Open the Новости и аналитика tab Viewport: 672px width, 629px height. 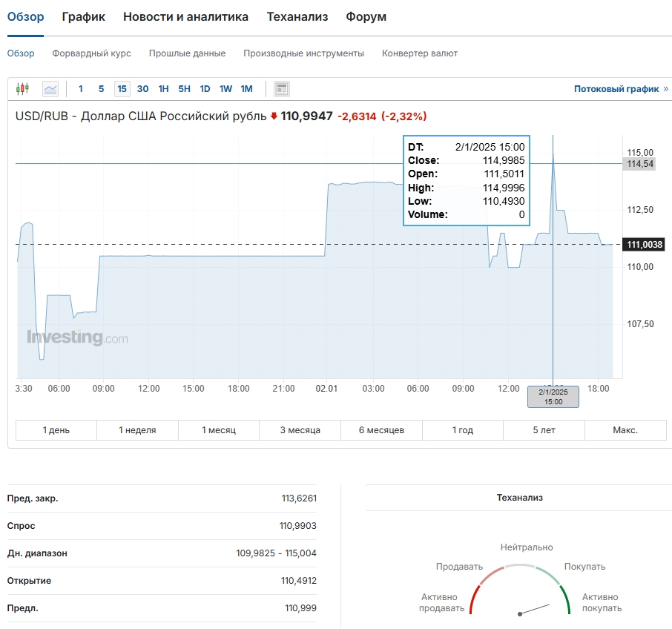click(185, 17)
